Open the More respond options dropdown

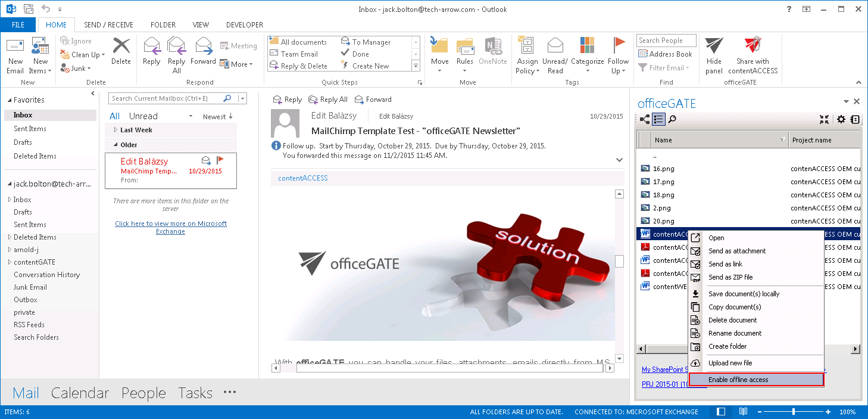pos(236,64)
